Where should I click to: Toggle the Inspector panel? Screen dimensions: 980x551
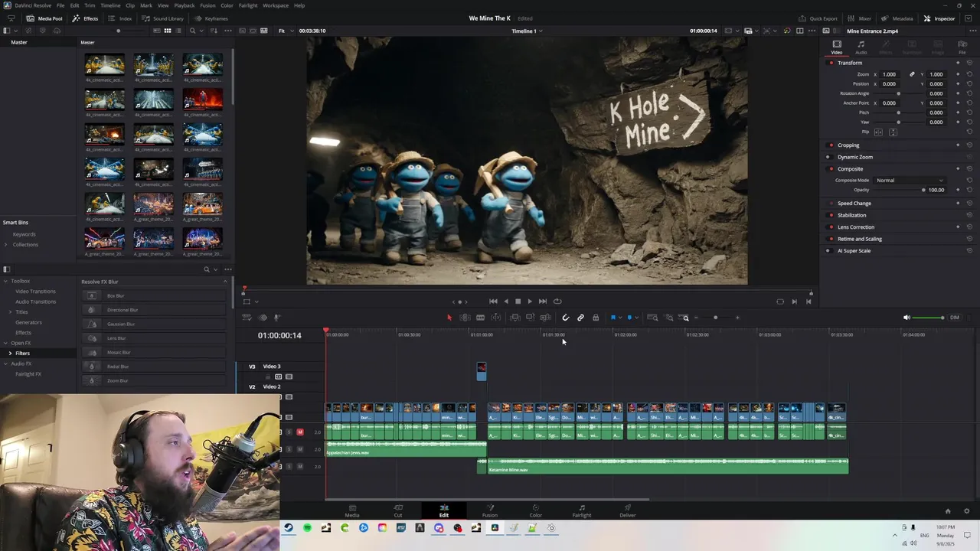tap(939, 18)
